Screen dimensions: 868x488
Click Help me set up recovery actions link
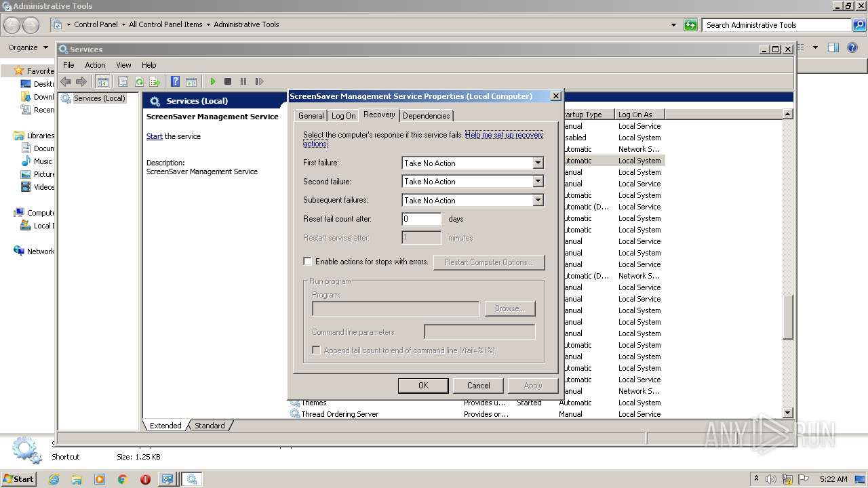pyautogui.click(x=504, y=135)
